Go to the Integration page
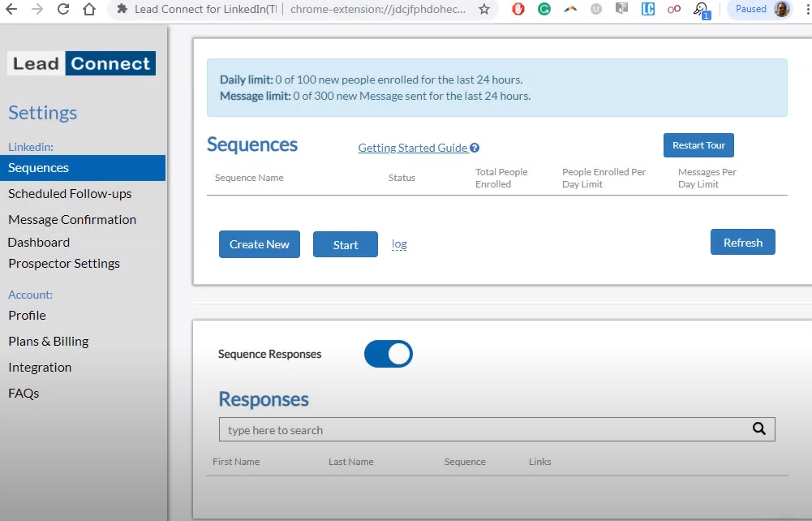This screenshot has width=812, height=521. point(40,367)
